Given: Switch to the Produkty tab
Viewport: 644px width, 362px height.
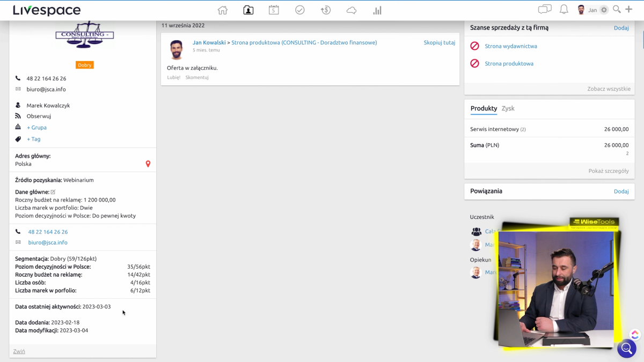Looking at the screenshot, I should click(x=484, y=108).
